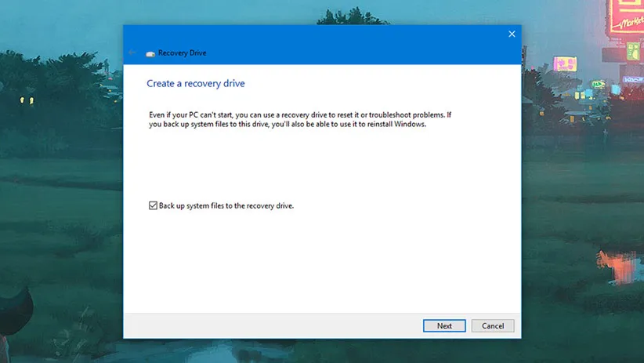Close the Recovery Drive window
The image size is (644, 363).
click(x=512, y=34)
